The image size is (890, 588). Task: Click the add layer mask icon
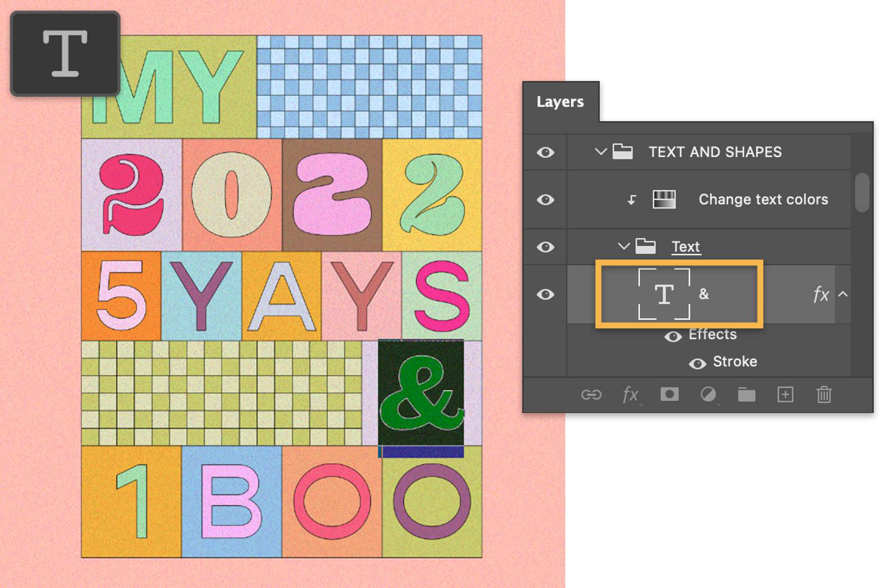pyautogui.click(x=669, y=395)
